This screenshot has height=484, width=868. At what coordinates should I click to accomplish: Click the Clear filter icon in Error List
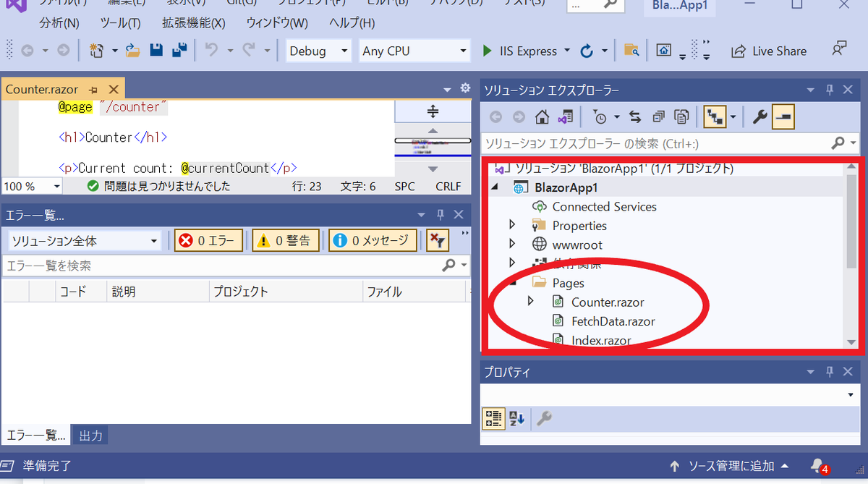(437, 241)
